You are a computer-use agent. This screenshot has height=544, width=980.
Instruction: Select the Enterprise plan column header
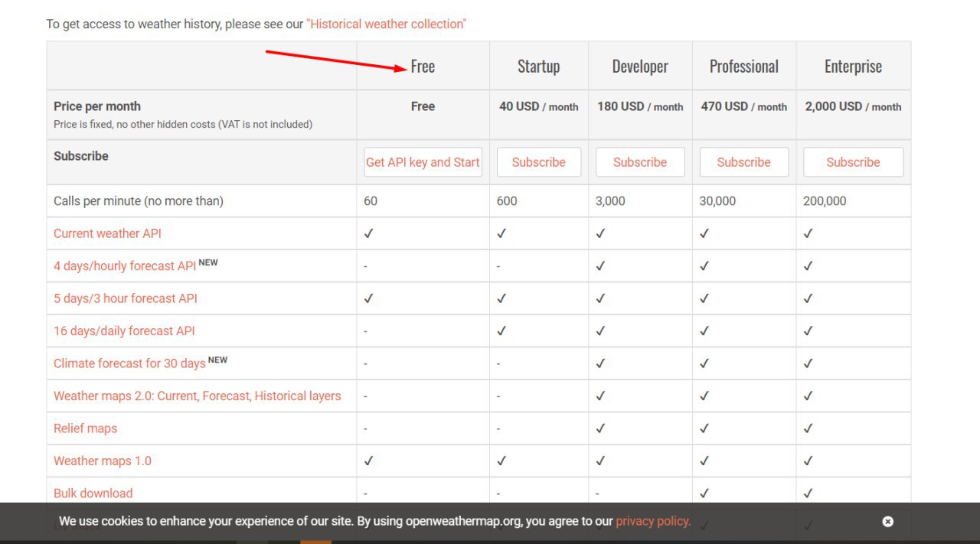click(854, 67)
